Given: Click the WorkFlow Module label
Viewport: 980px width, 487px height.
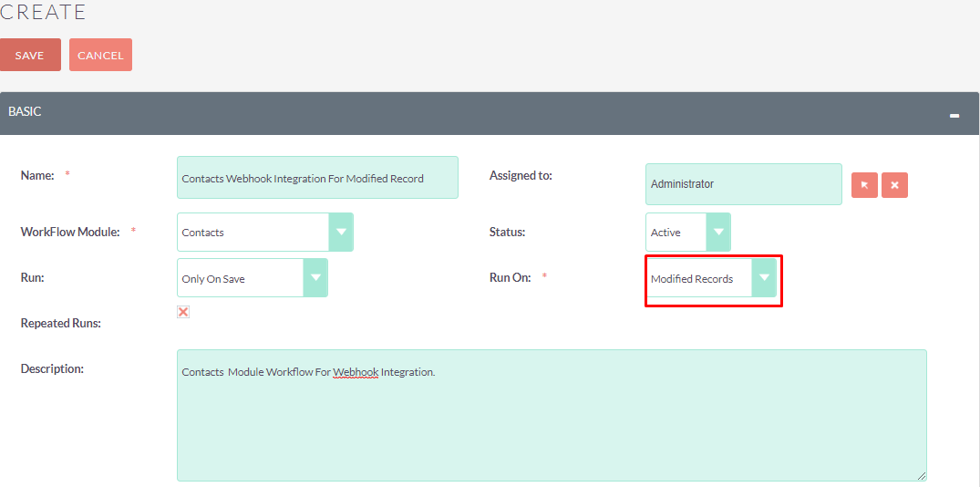Looking at the screenshot, I should 70,232.
